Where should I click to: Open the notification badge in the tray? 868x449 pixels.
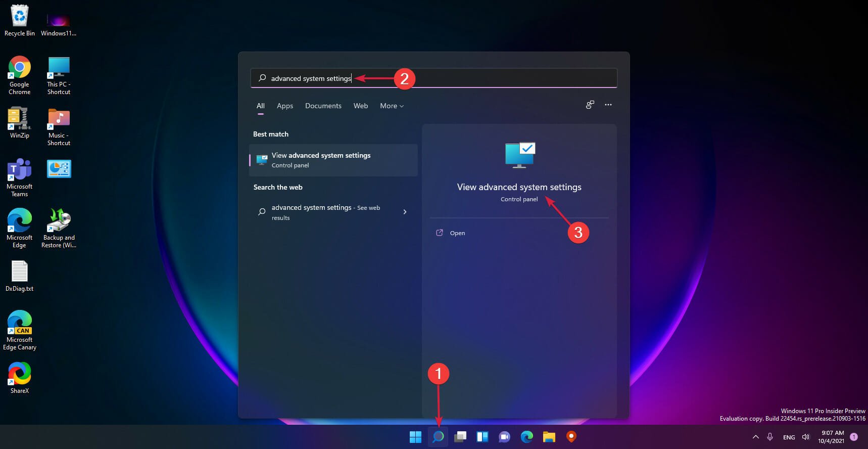pyautogui.click(x=854, y=437)
